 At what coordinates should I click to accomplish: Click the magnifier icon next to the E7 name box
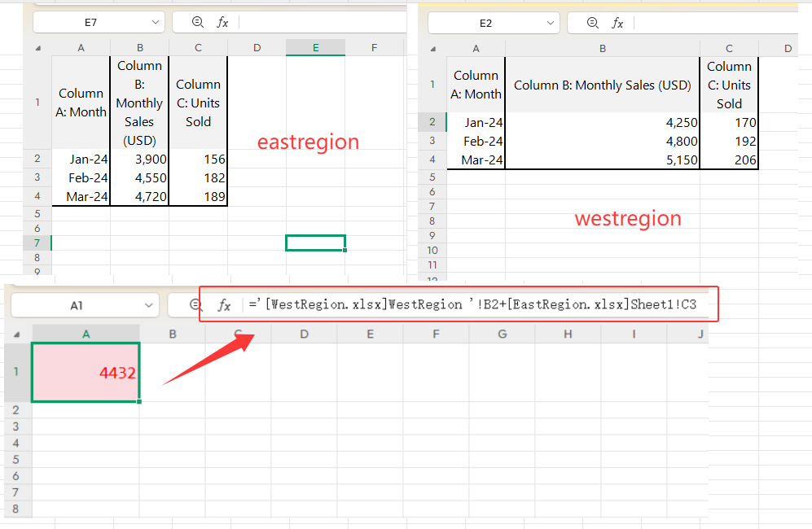197,23
